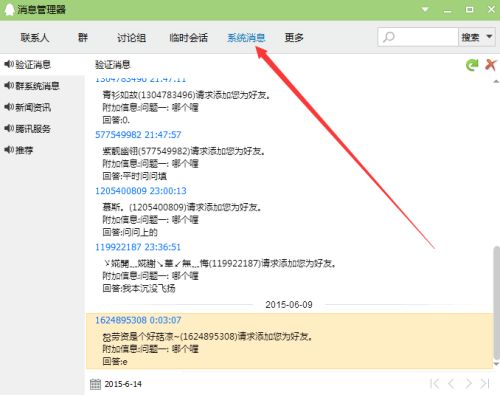Image resolution: width=500 pixels, height=395 pixels.
Task: Click the red X delete icon
Action: [x=491, y=65]
